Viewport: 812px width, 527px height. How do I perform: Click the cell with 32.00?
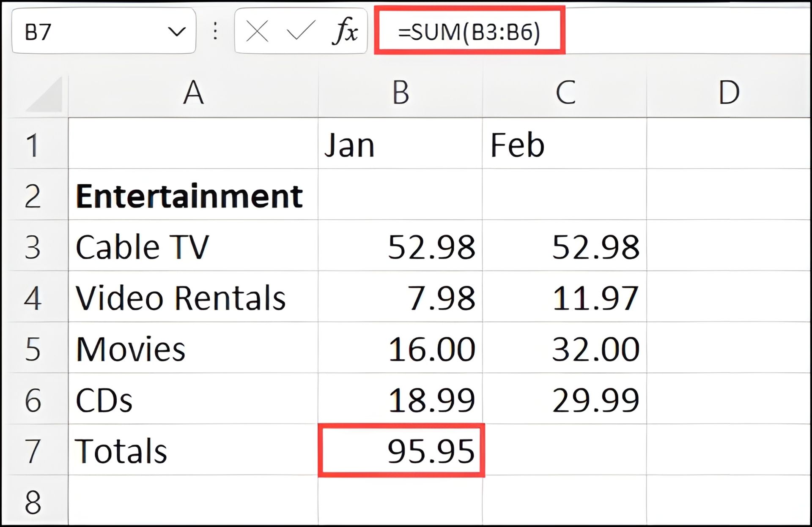click(565, 348)
